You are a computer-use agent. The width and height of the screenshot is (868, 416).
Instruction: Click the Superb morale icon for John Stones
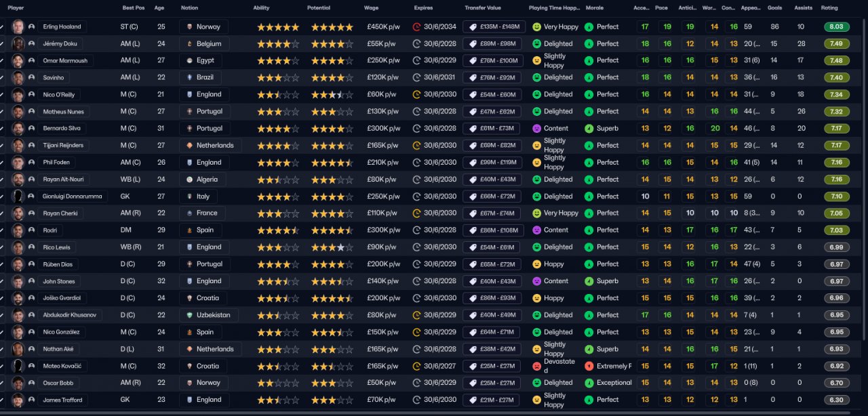[x=589, y=281]
